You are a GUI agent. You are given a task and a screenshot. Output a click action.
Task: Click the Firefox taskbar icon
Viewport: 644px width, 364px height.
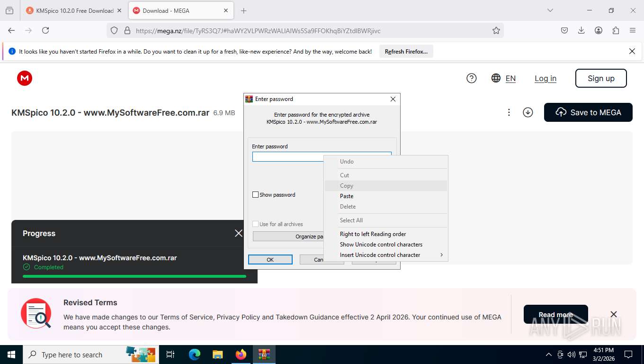tap(241, 355)
